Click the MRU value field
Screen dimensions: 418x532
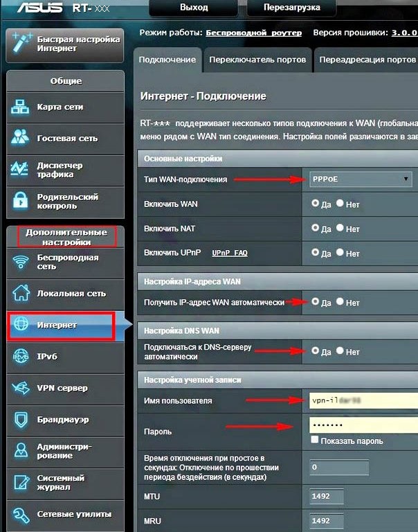[x=327, y=521]
